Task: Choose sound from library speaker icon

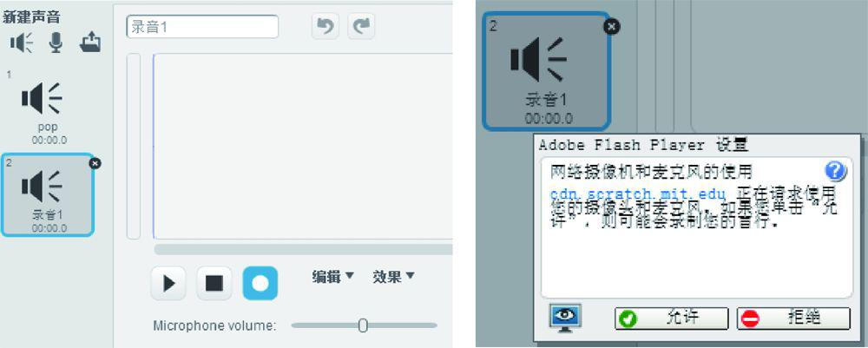Action: pos(23,43)
